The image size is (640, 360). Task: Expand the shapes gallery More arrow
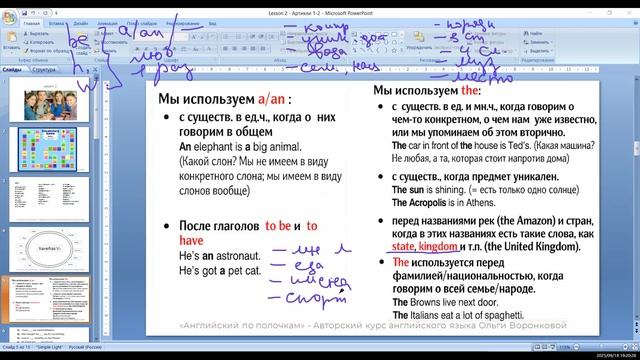pos(402,51)
